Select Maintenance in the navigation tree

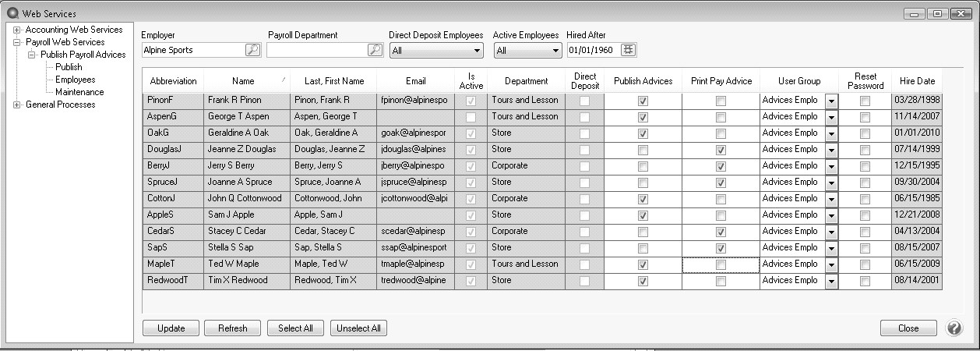[x=79, y=92]
